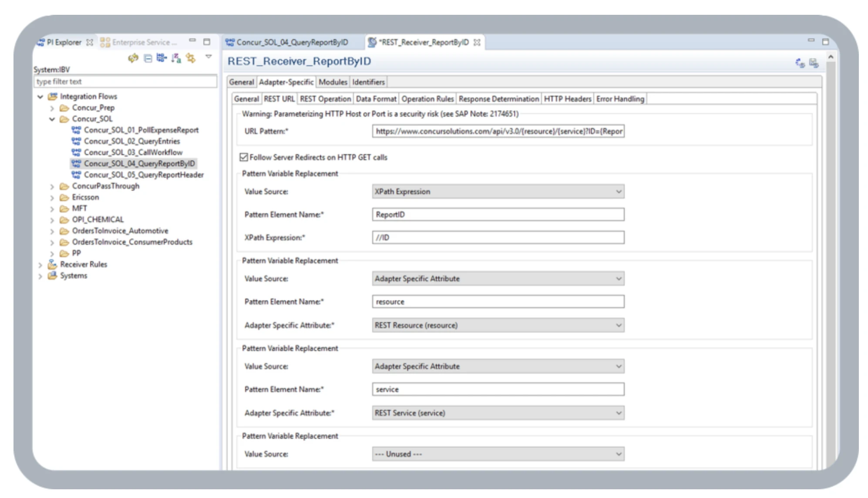Open the inner General sub-tab
This screenshot has height=498, width=868.
tap(246, 99)
